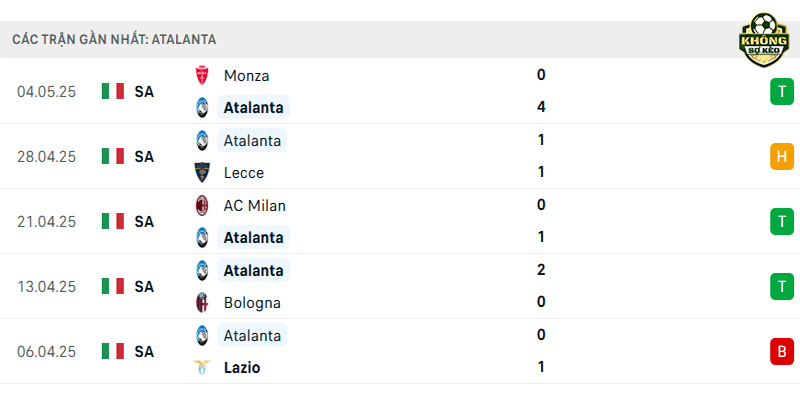Click the orange H draw badge
Viewport: 800px width, 400px height.
click(782, 156)
